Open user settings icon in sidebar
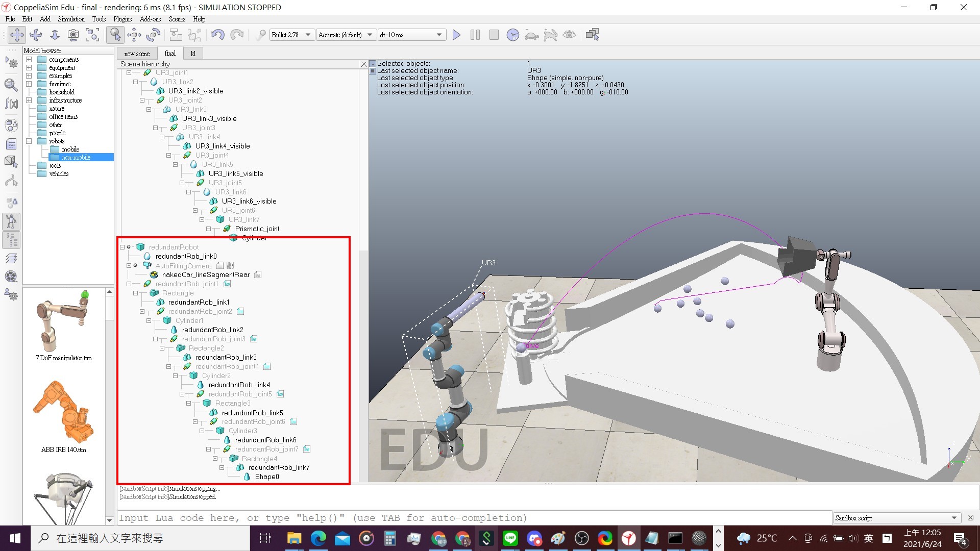The image size is (980, 551). [x=11, y=295]
